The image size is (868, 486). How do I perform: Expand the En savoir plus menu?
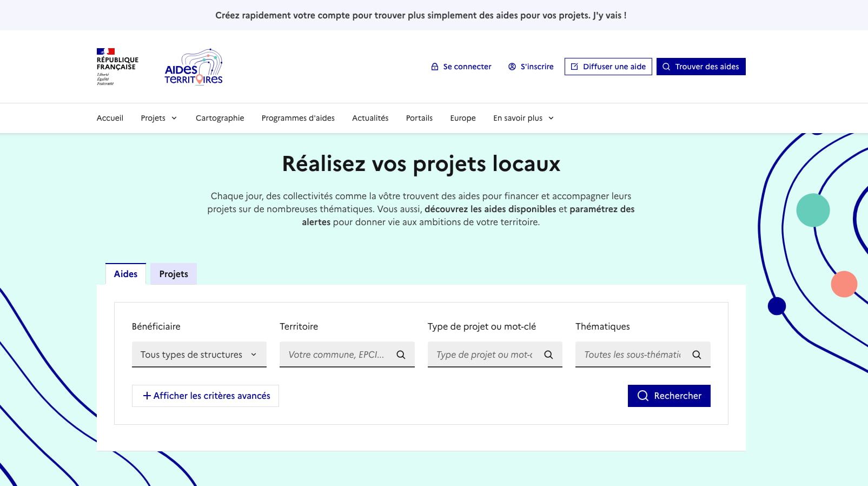click(x=523, y=118)
